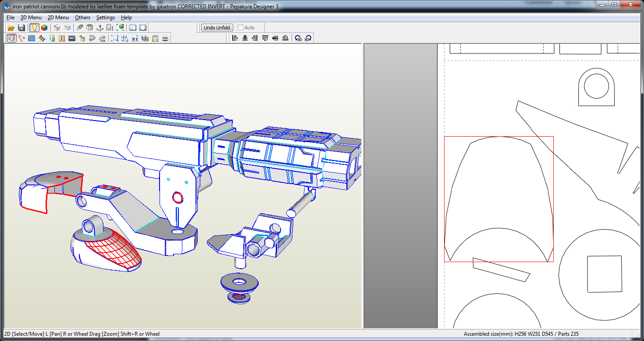Click the Assembled size status bar text

(x=521, y=334)
